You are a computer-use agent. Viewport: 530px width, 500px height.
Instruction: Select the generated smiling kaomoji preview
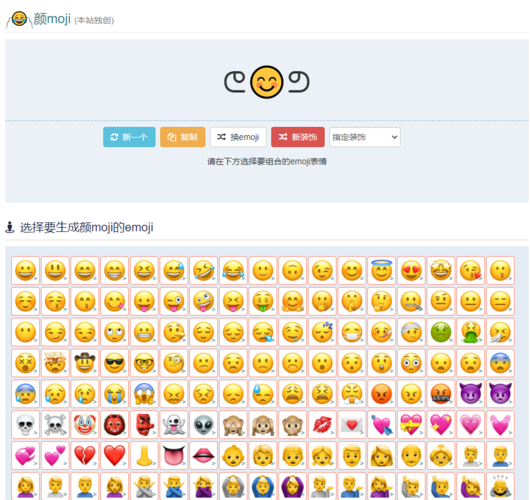(267, 82)
